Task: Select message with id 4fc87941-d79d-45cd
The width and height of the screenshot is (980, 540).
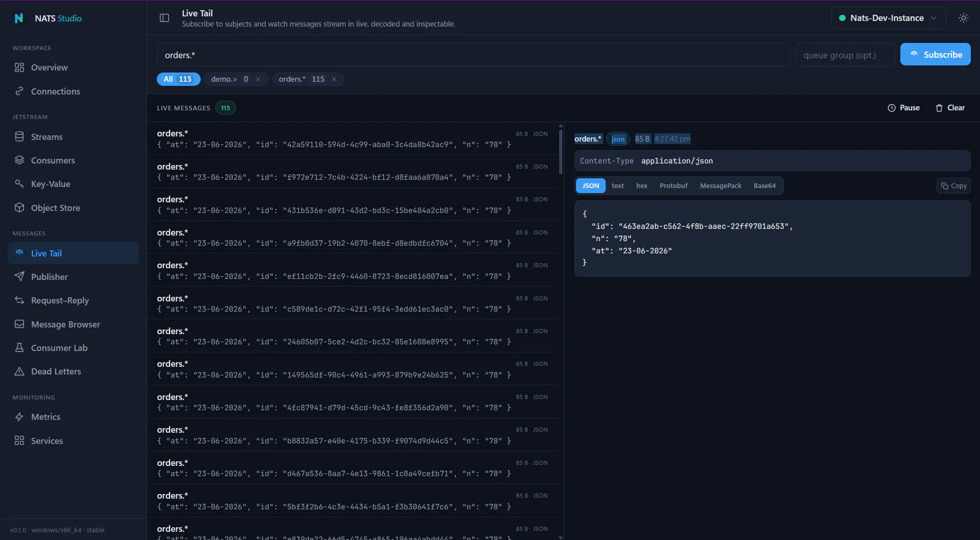Action: tap(352, 402)
